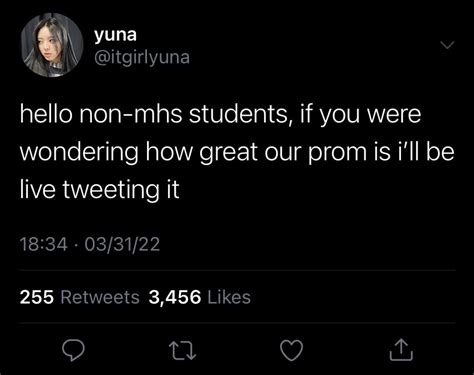Open the @itgirlyuna handle link
Viewport: 474px width, 375px height.
pyautogui.click(x=142, y=57)
